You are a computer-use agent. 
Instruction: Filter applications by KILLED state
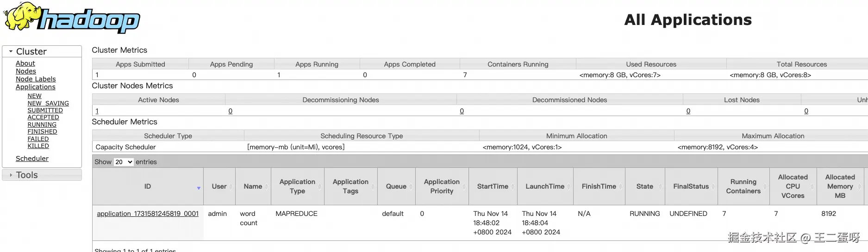coord(38,146)
